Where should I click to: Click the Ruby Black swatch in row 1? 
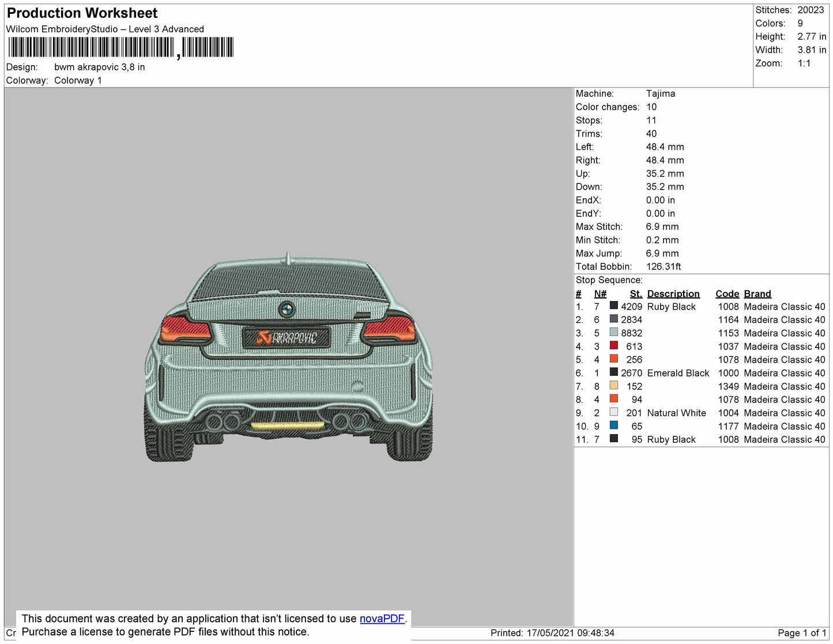[614, 306]
